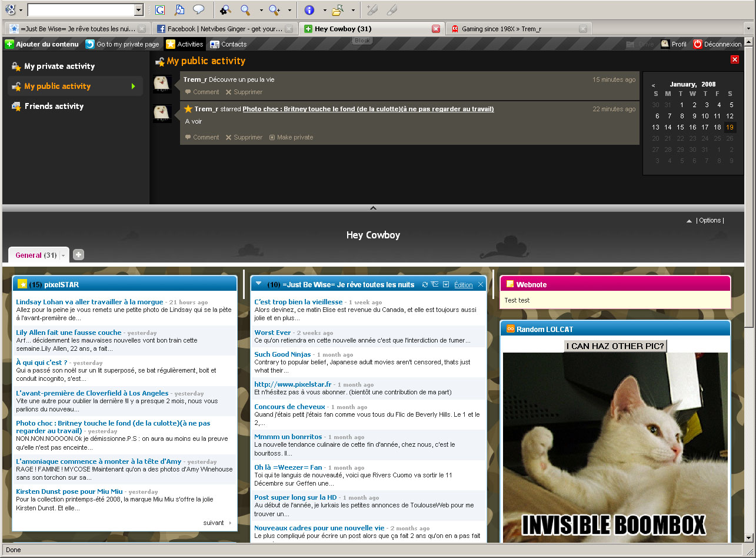Screen dimensions: 756x558
Task: Collapse the activity panel with up chevron
Action: (372, 208)
